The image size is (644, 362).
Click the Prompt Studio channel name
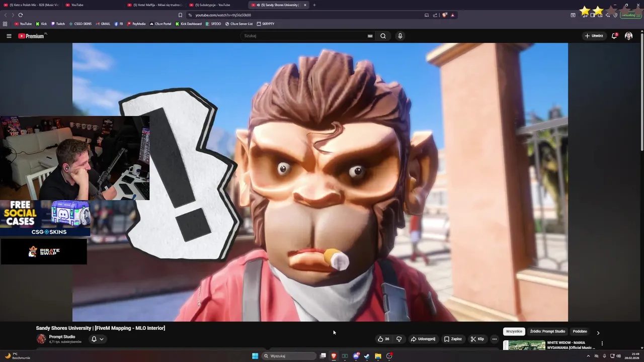[x=62, y=336]
